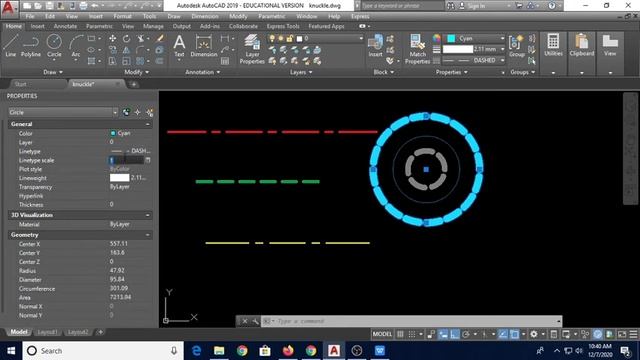Click the MODEL button in status bar

[x=382, y=334]
